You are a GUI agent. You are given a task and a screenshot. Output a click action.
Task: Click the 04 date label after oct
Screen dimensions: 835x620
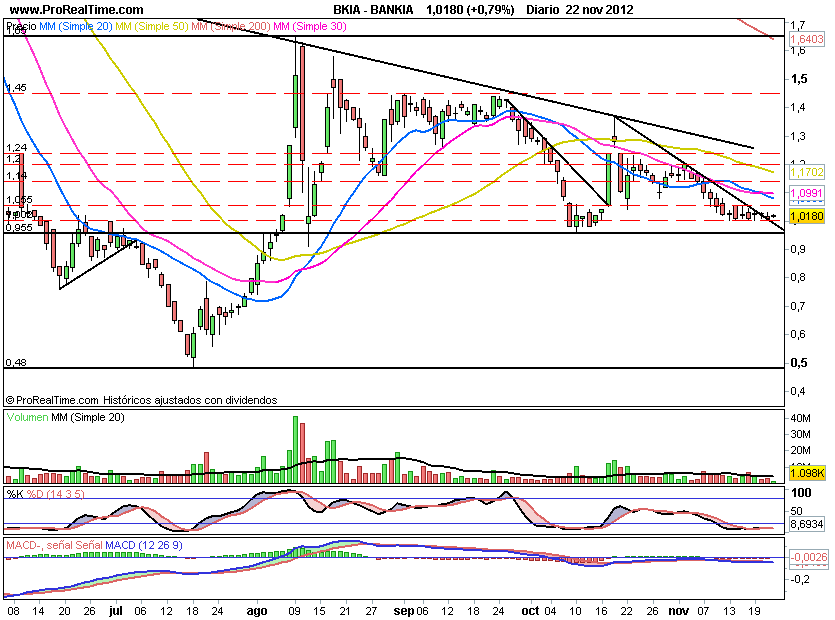[550, 611]
